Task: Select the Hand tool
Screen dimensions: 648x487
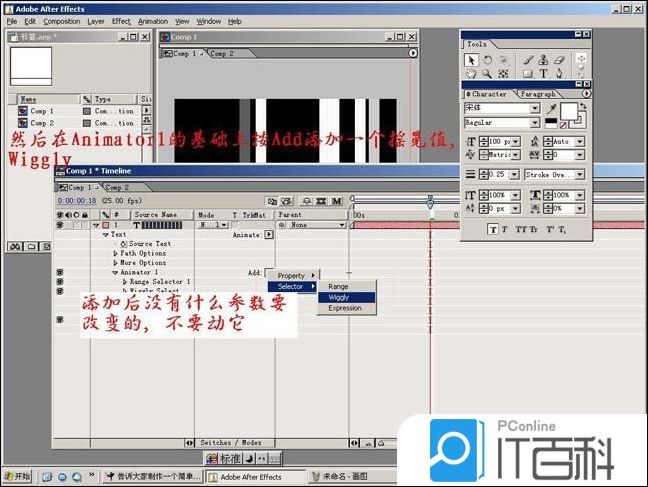Action: (x=471, y=74)
